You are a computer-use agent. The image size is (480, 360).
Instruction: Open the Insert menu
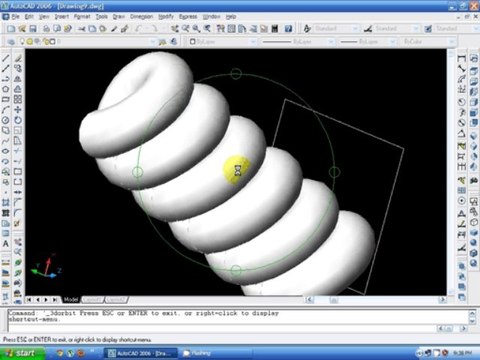62,16
